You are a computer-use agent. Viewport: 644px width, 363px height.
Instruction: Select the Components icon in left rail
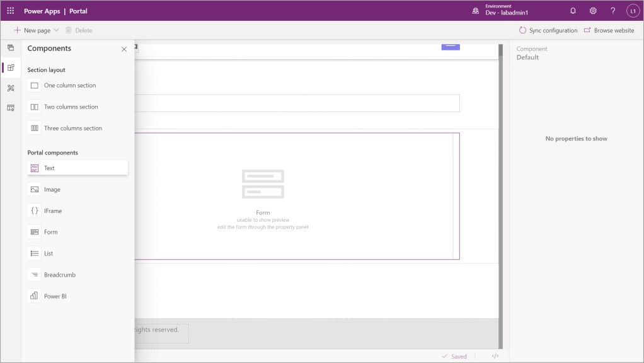coord(11,67)
